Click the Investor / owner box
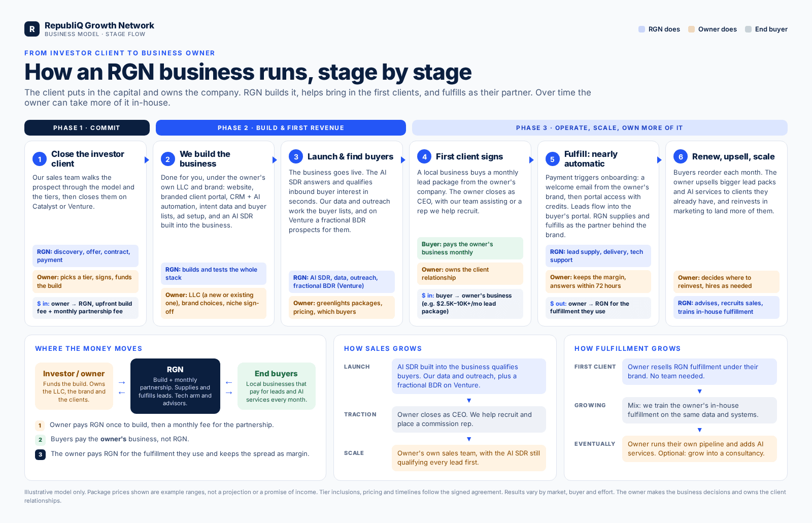Viewport: 812px width, 523px height. pos(74,386)
